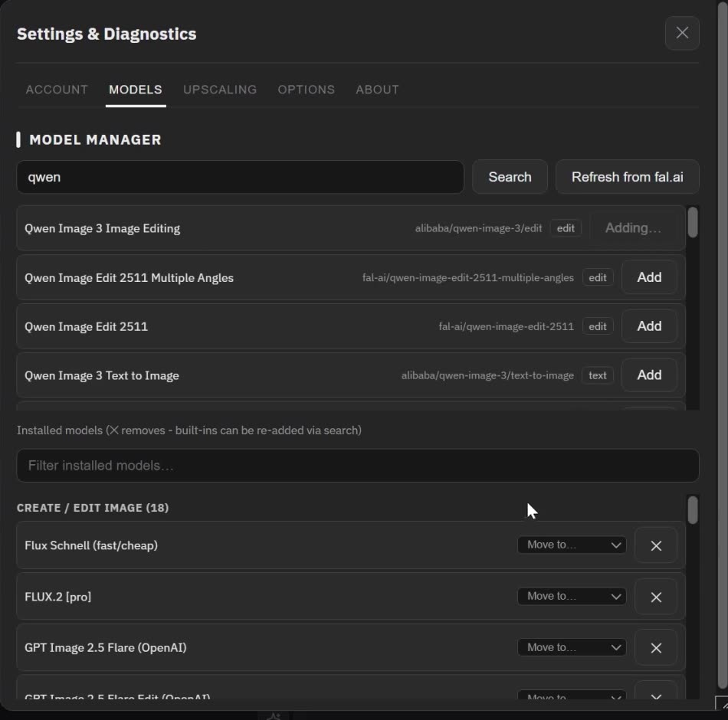Screen dimensions: 728x720
Task: Remove Flux Schnell (fast/cheap) with its X icon
Action: pyautogui.click(x=655, y=545)
